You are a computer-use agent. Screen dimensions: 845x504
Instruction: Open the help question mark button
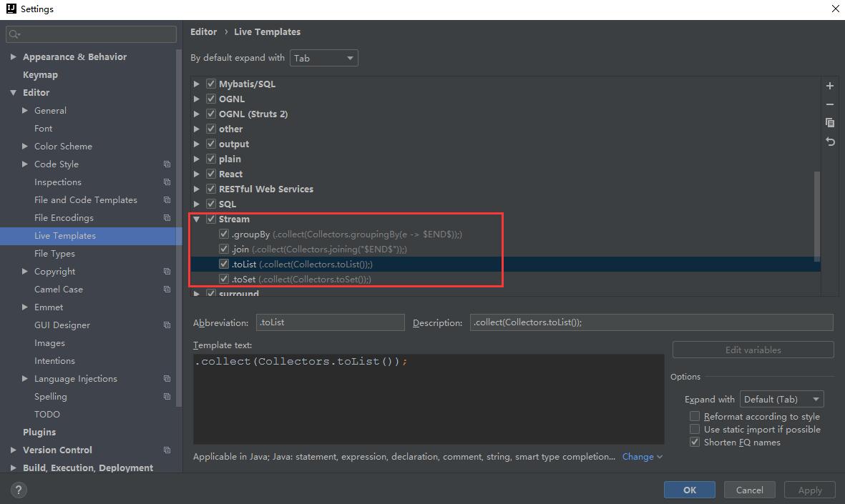(19, 490)
